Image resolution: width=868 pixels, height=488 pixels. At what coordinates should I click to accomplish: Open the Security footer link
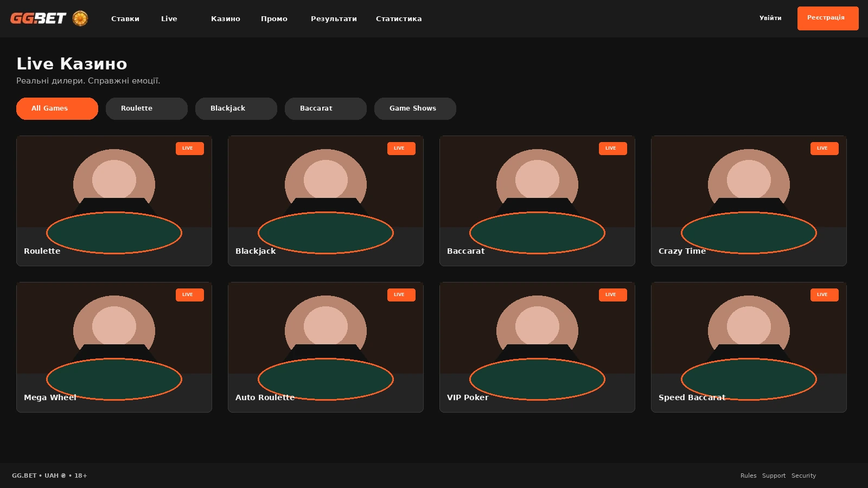[x=803, y=476]
